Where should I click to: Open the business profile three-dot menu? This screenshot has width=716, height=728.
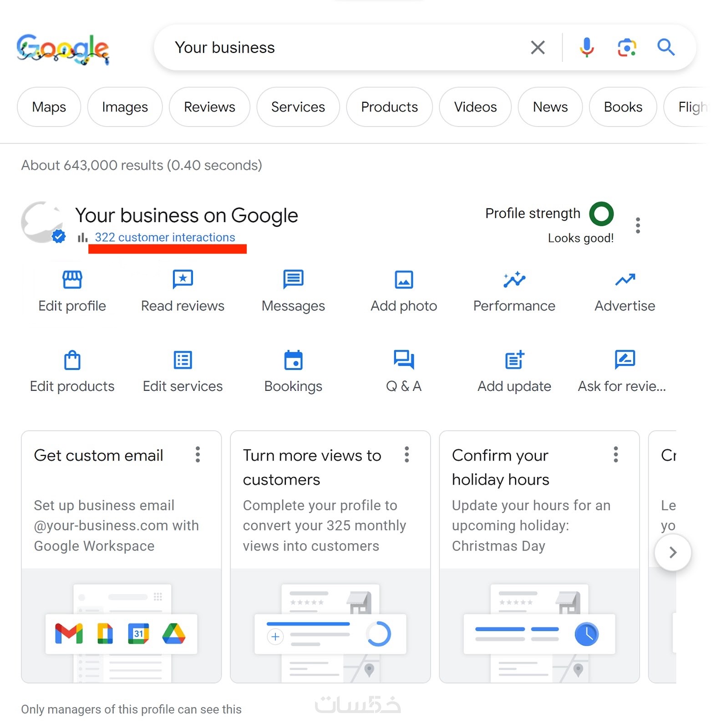(x=638, y=225)
